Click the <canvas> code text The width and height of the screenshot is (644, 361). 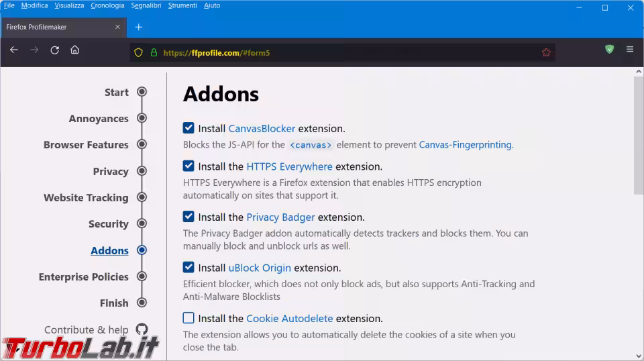[311, 145]
